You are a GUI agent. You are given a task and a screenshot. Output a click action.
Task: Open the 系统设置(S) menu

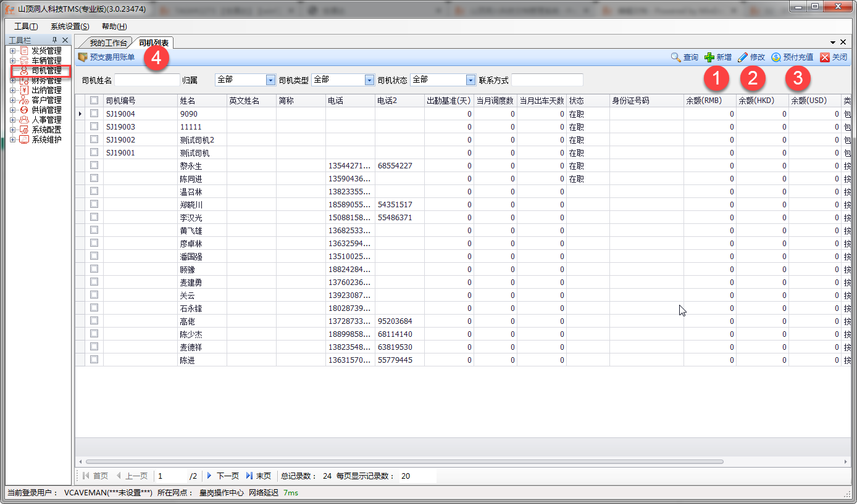[70, 27]
